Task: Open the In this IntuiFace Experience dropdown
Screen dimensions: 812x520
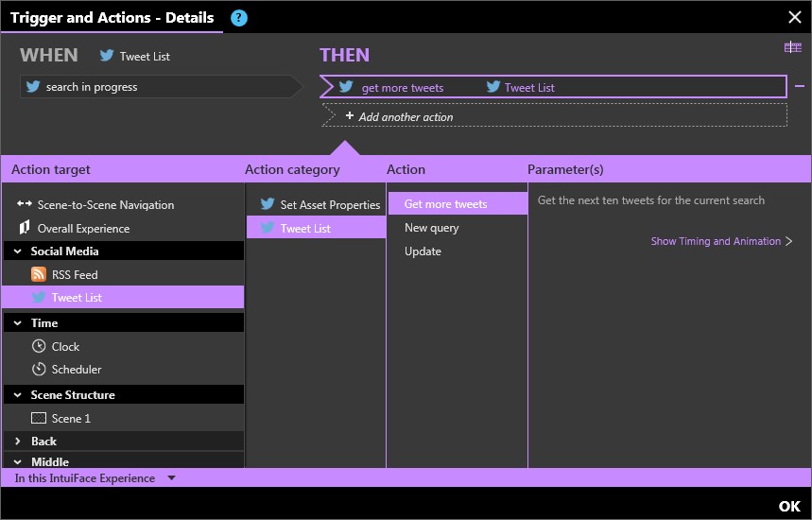Action: [x=172, y=478]
